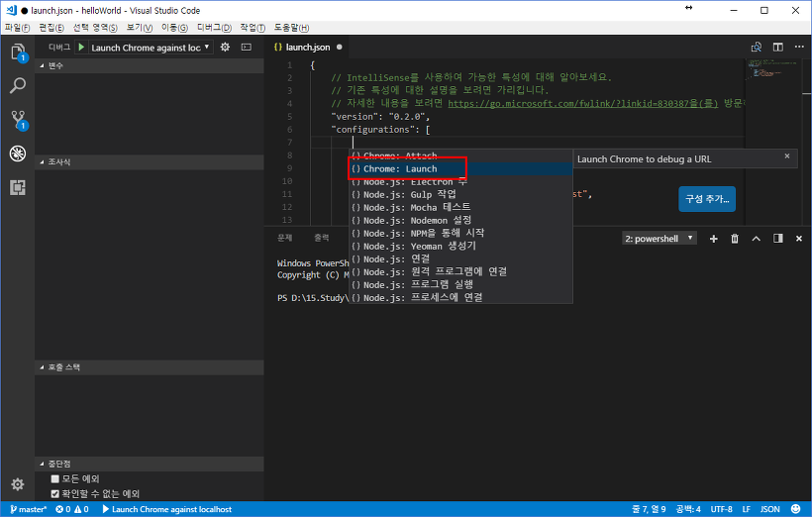Open the 디버그(D) menu
Viewport: 812px width, 517px height.
point(214,28)
